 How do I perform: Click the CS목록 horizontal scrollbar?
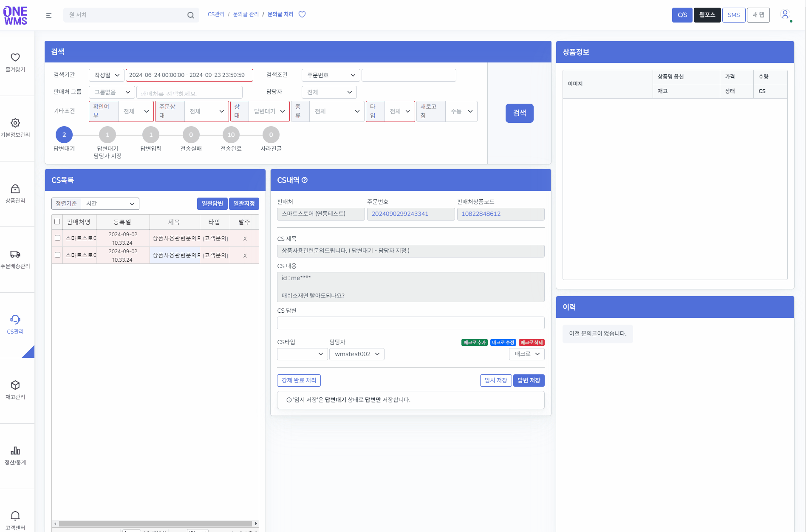(x=155, y=524)
